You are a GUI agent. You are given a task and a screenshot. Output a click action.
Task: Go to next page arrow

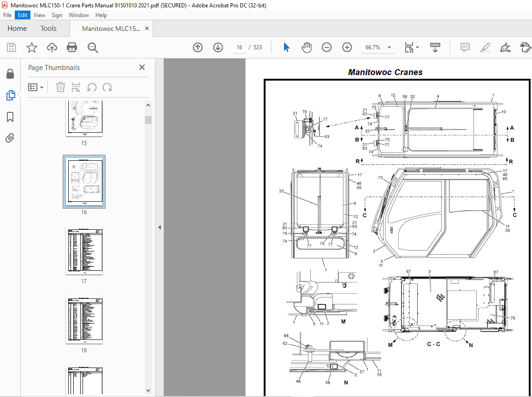click(218, 47)
